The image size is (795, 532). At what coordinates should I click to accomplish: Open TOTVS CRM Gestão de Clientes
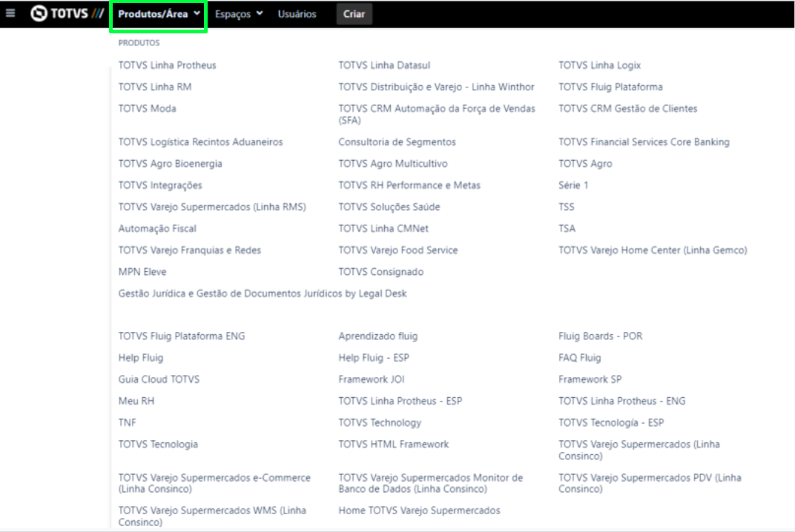pyautogui.click(x=627, y=109)
